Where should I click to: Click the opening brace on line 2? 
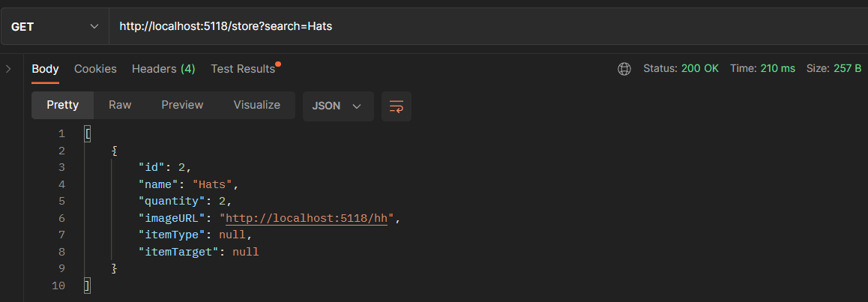coord(114,151)
